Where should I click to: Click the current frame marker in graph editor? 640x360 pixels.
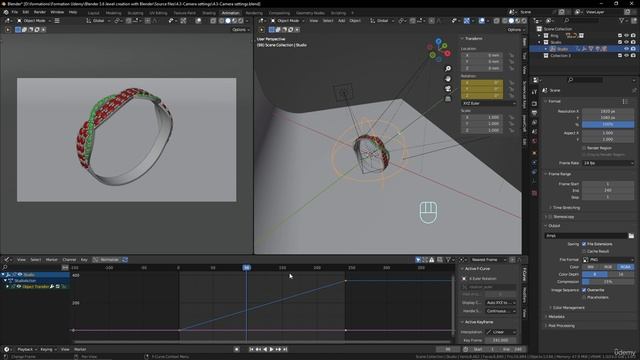click(x=247, y=268)
